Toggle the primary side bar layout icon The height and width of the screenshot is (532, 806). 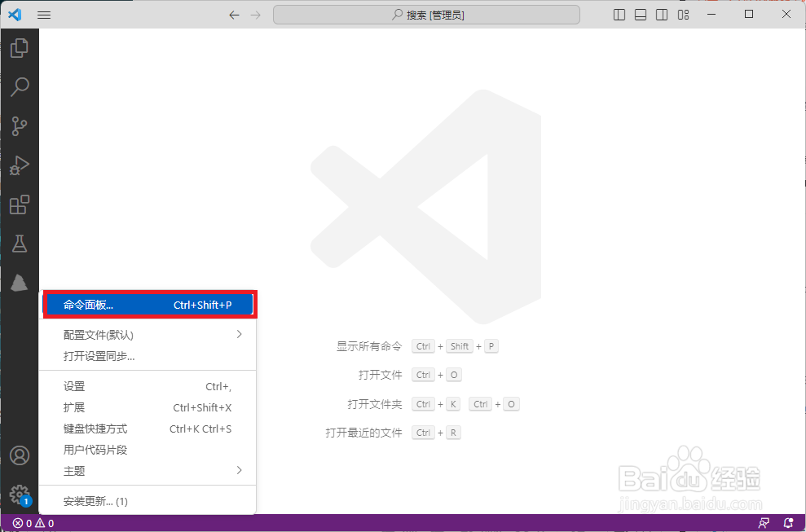tap(619, 15)
